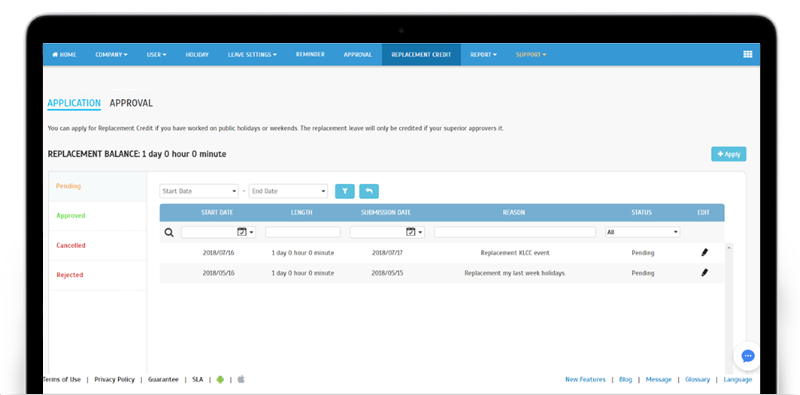Expand the LEAVE SETTINGS menu

tap(252, 55)
